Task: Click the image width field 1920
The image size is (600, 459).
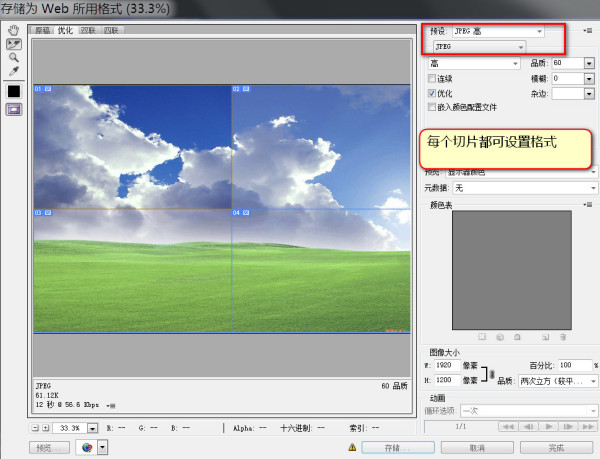Action: tap(447, 365)
